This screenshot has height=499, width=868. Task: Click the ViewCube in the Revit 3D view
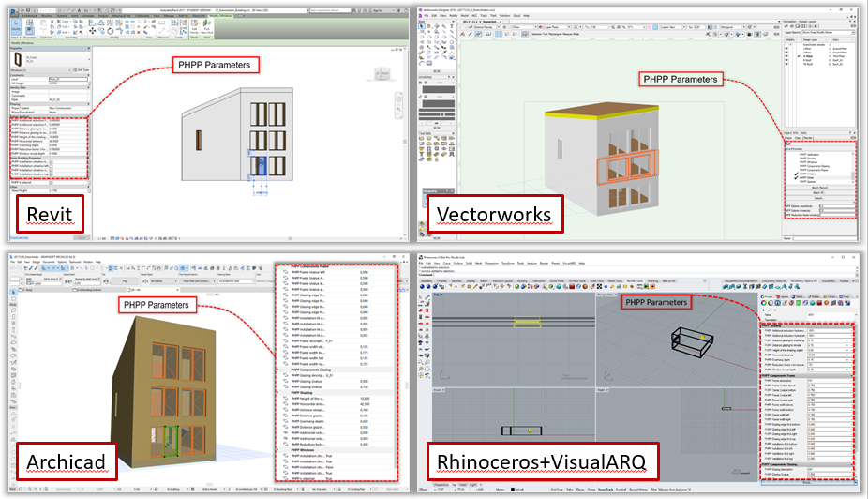click(382, 74)
